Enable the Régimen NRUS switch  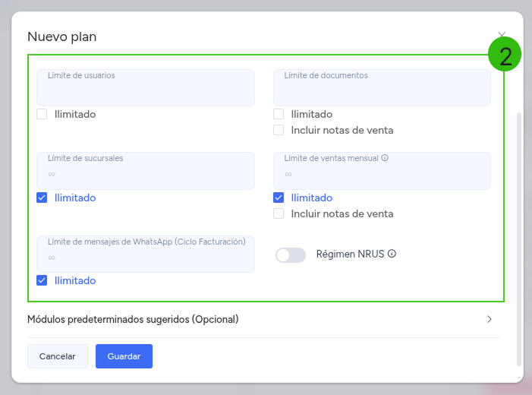[x=291, y=255]
